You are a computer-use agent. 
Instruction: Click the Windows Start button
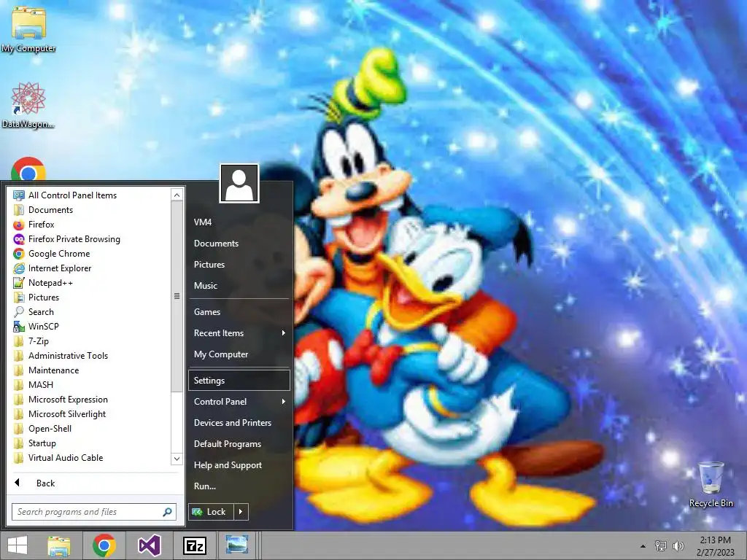[18, 545]
